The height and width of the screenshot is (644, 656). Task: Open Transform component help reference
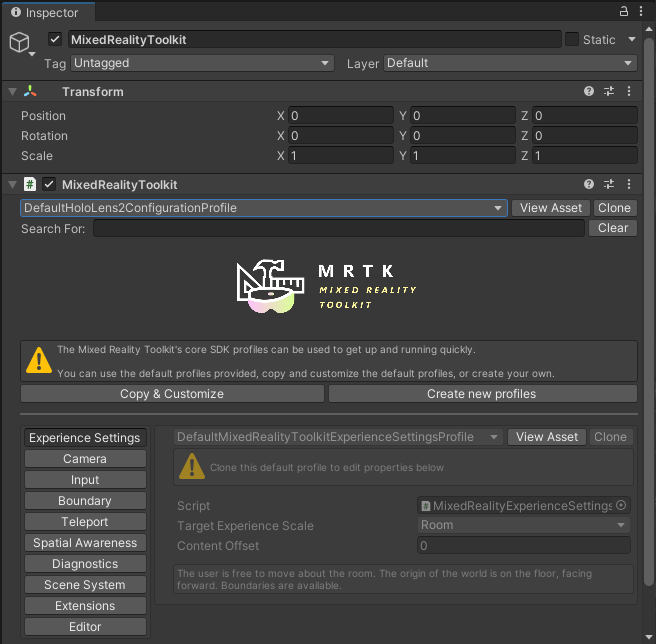point(589,92)
